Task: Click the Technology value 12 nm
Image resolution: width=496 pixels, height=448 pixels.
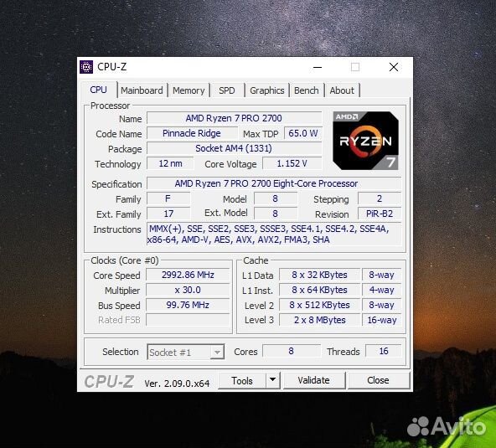Action: point(170,163)
